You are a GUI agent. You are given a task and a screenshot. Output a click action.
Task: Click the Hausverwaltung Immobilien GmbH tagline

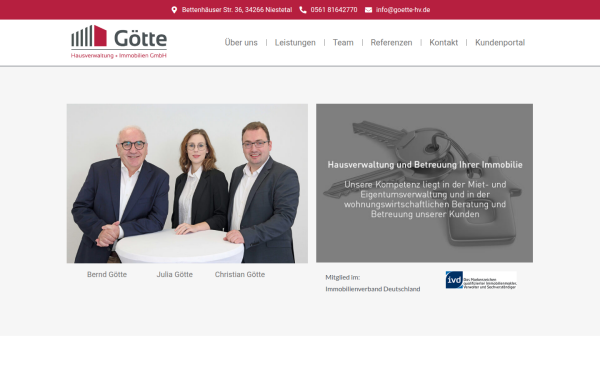119,55
